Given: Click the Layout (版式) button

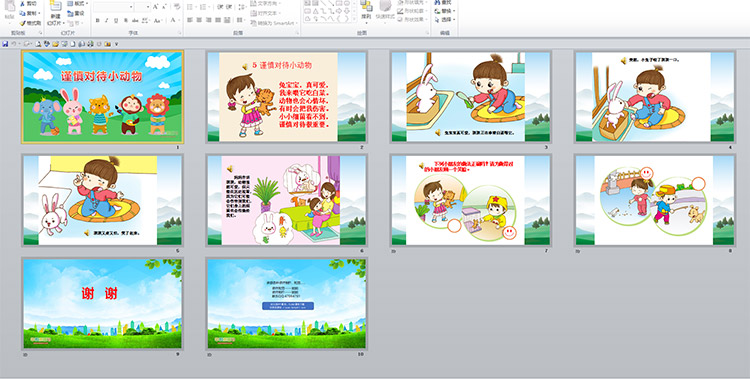Looking at the screenshot, I should [x=78, y=4].
